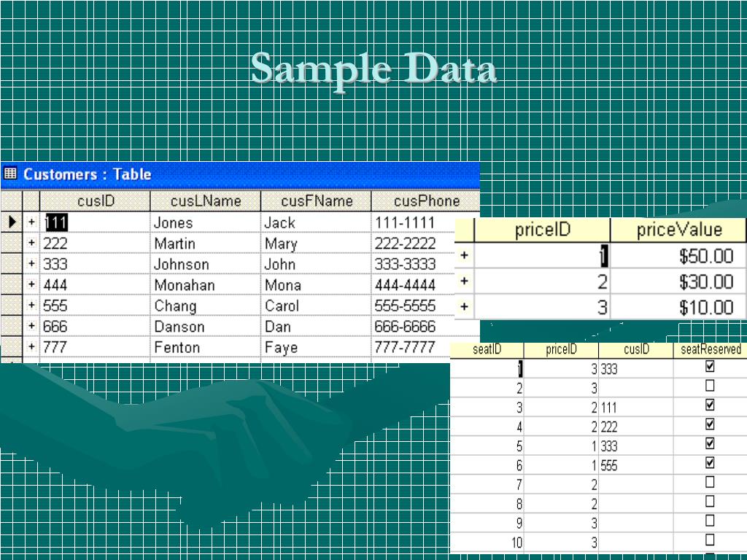The height and width of the screenshot is (560, 747).
Task: Select the cusID column header
Action: pyautogui.click(x=96, y=201)
